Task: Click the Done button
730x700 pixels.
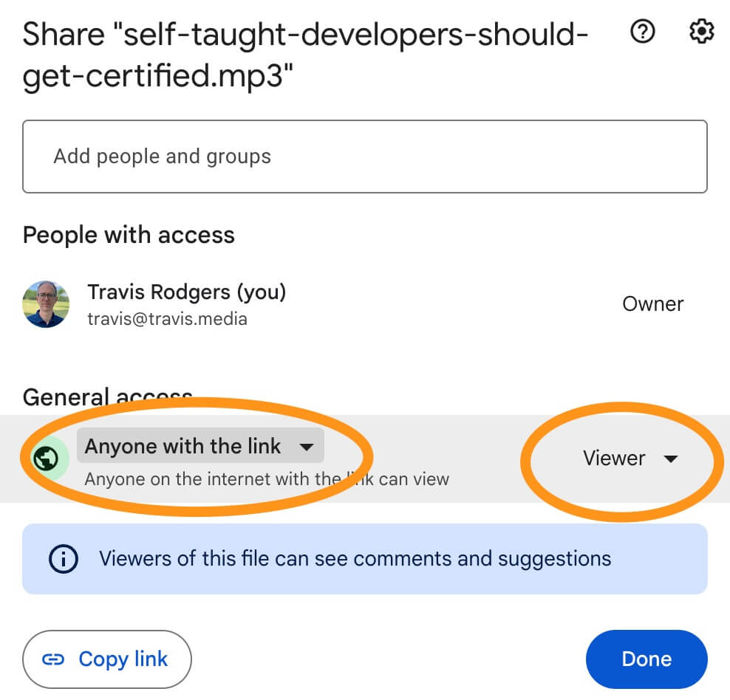Action: click(x=647, y=659)
